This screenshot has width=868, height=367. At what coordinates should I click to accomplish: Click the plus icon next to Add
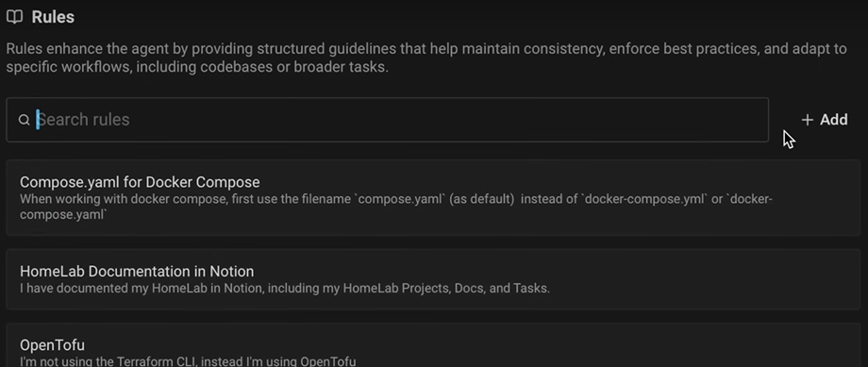808,120
